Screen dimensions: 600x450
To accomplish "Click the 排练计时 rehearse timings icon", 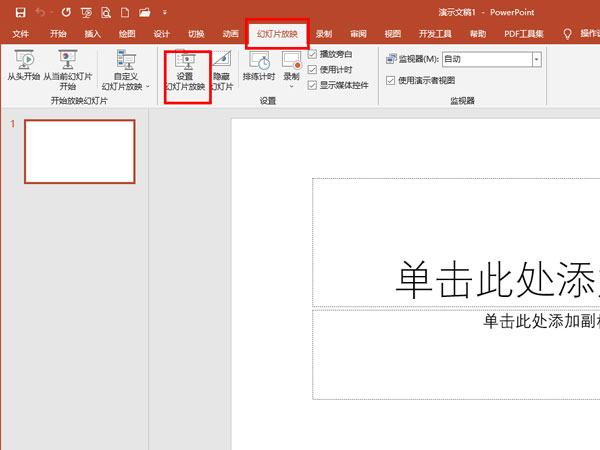I will point(258,62).
